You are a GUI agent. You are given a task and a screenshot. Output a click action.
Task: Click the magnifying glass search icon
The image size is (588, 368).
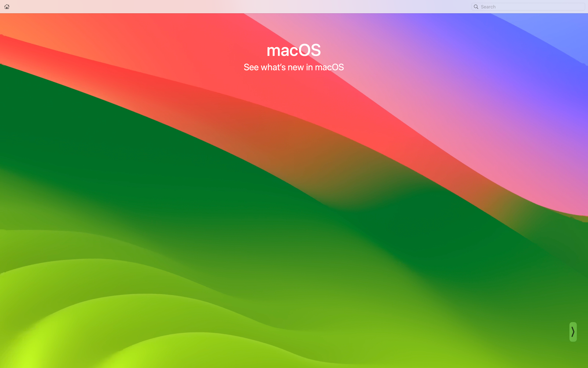coord(476,7)
